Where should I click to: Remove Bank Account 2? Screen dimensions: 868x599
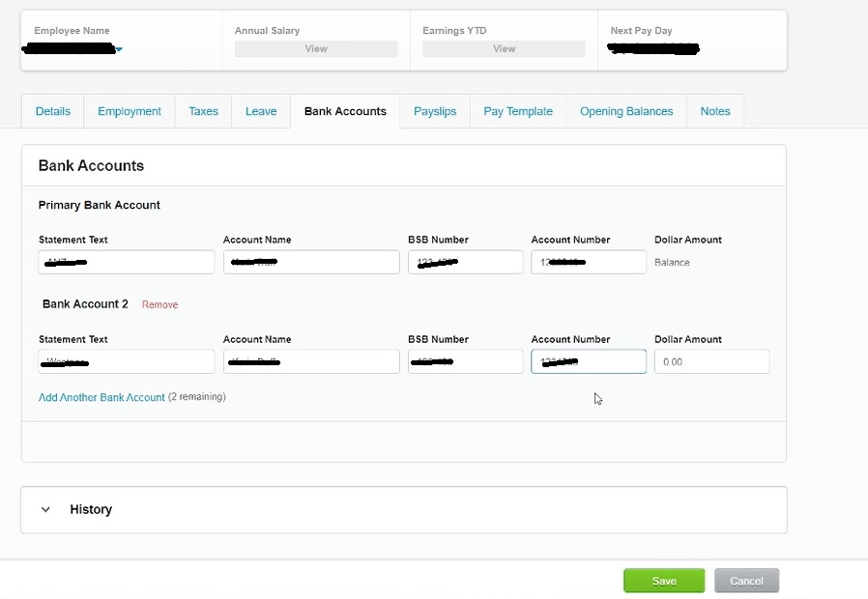(x=159, y=304)
